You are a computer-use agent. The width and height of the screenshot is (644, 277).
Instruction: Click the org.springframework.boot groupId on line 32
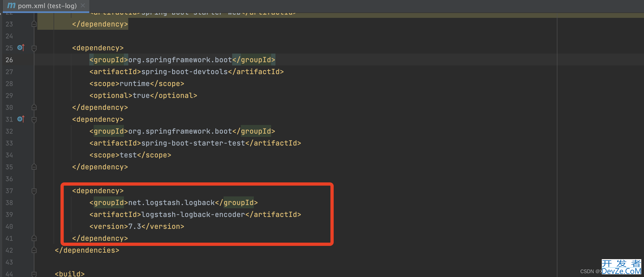pyautogui.click(x=180, y=131)
